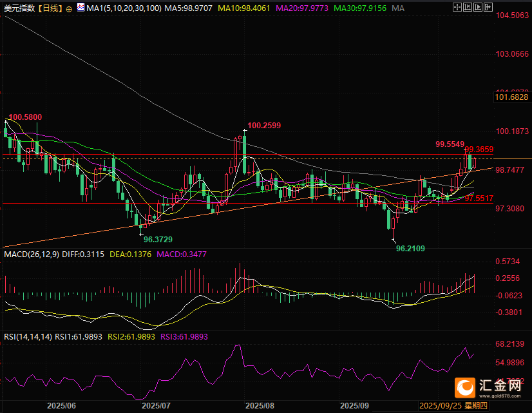The image size is (532, 413).
Task: Open MACD(26,12,9) indicator settings
Action: [31, 255]
